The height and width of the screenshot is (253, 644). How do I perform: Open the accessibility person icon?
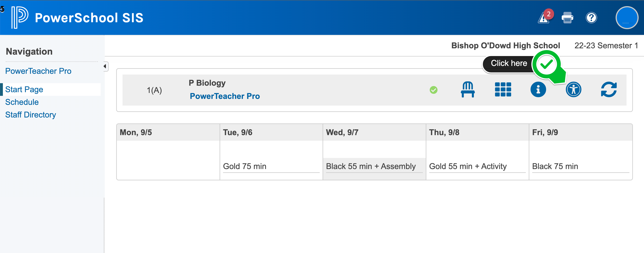pyautogui.click(x=573, y=89)
